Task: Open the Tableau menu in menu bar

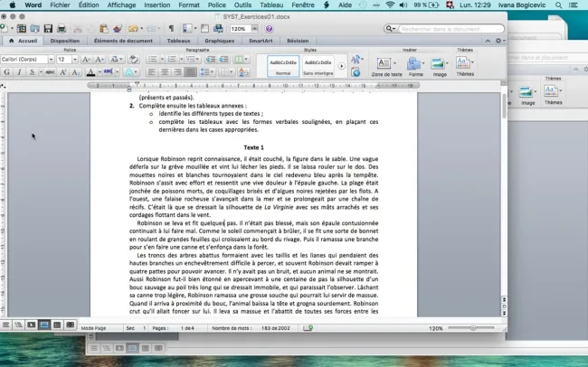Action: point(271,5)
